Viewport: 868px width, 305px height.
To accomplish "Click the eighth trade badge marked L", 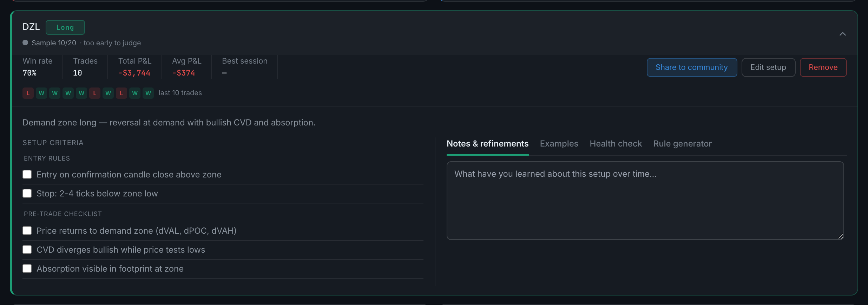I will click(121, 93).
